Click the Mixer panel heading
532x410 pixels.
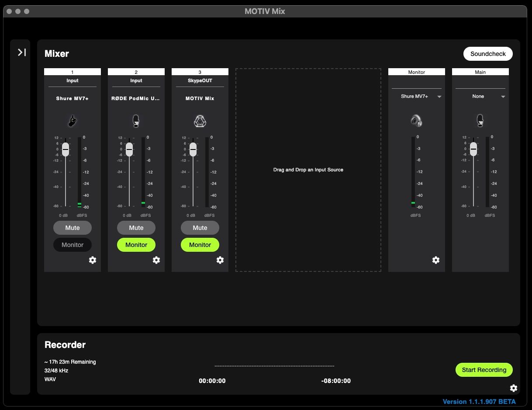[57, 54]
